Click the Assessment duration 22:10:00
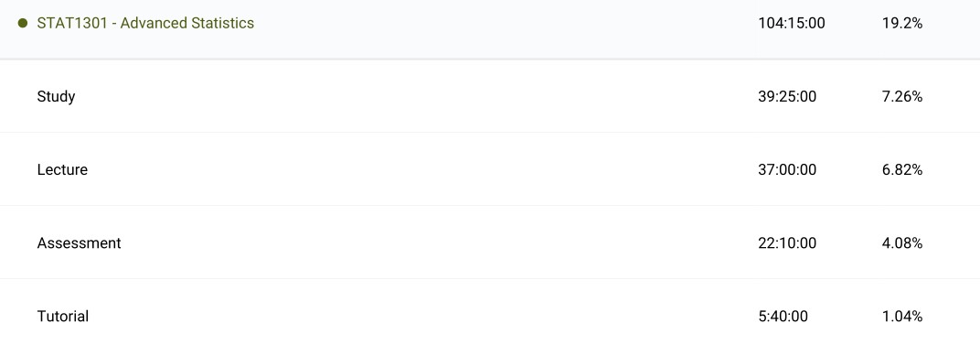Image resolution: width=980 pixels, height=345 pixels. 787,243
